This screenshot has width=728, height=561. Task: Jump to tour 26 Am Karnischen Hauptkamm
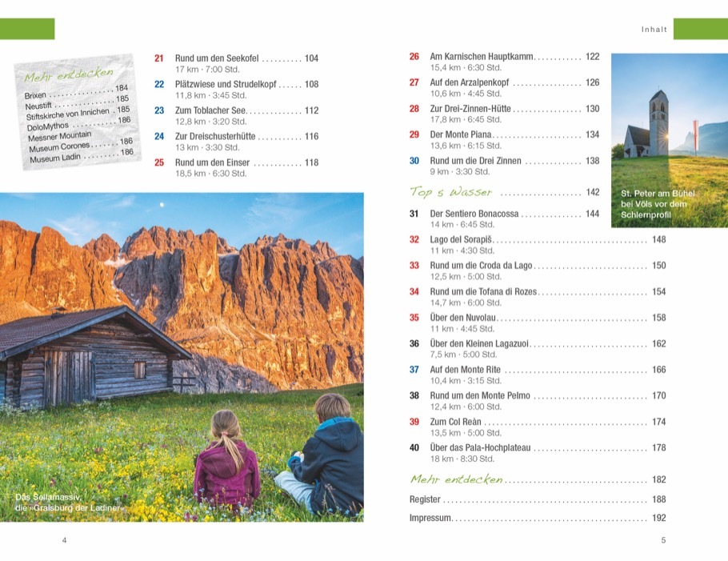pyautogui.click(x=480, y=57)
